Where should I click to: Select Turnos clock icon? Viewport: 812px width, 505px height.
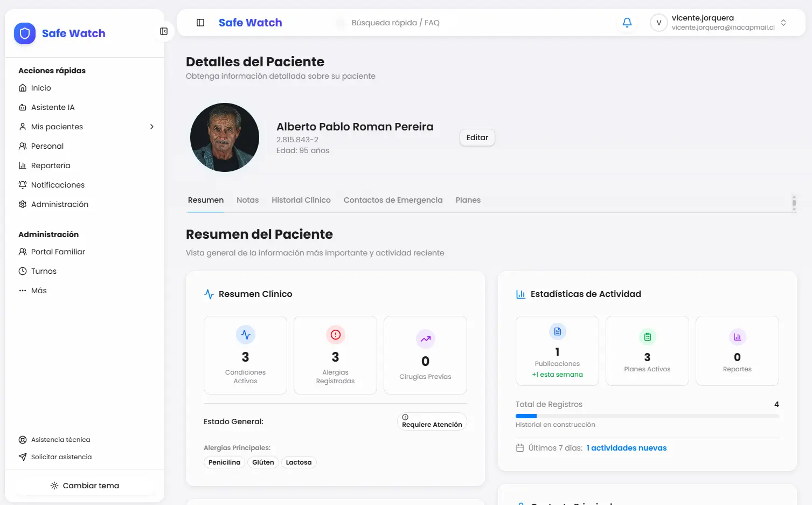click(x=23, y=271)
